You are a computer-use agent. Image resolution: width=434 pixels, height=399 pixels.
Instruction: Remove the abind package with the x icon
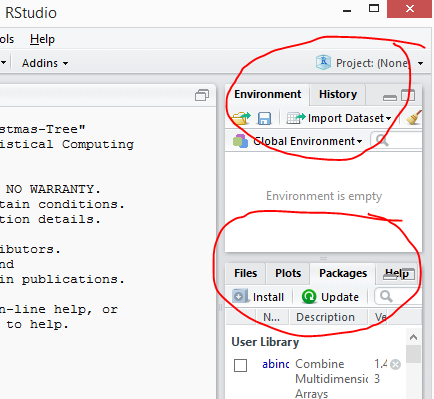click(395, 365)
